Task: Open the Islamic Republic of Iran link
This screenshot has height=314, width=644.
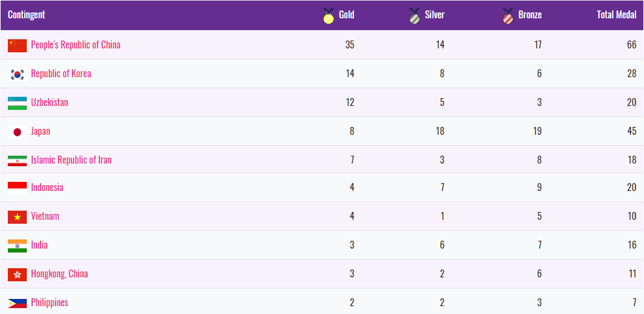Action: 71,160
